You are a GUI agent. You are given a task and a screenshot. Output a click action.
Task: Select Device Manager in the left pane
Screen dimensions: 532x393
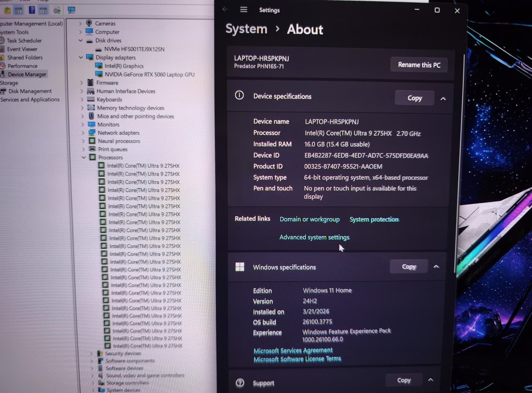click(x=27, y=74)
